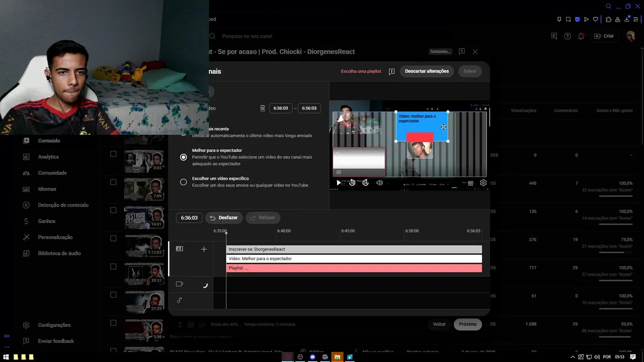Tick checkbox for the 7:09 video row
644x362 pixels.
tap(113, 182)
